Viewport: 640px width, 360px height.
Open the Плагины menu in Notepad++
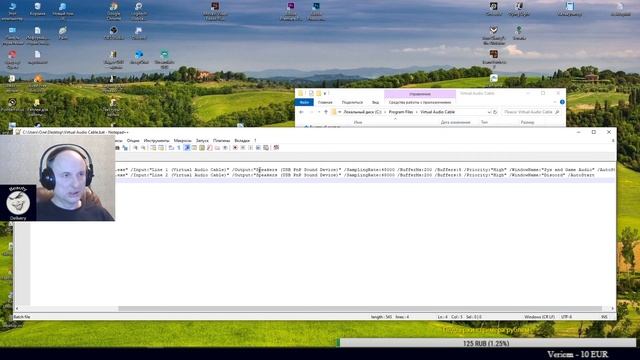[222, 140]
